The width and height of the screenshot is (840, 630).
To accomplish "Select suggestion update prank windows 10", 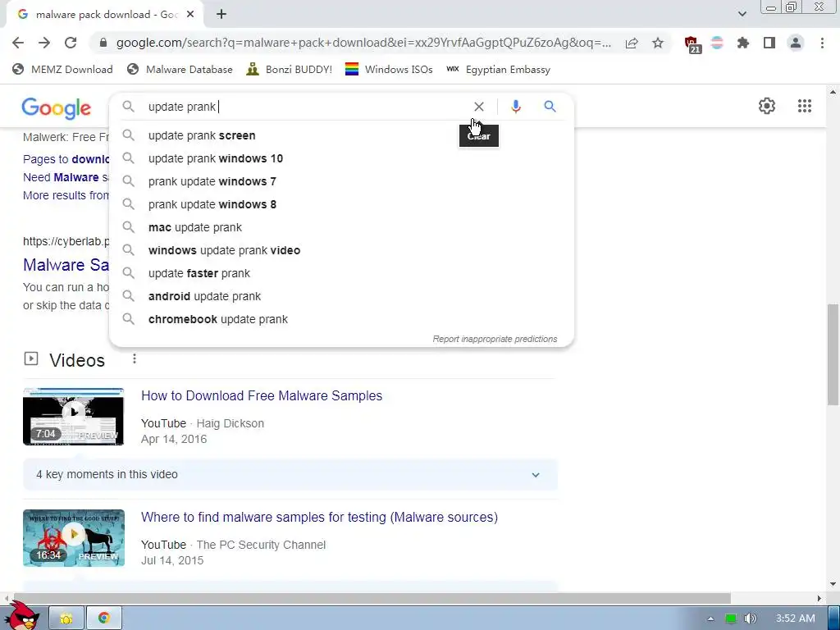I will pos(341,158).
